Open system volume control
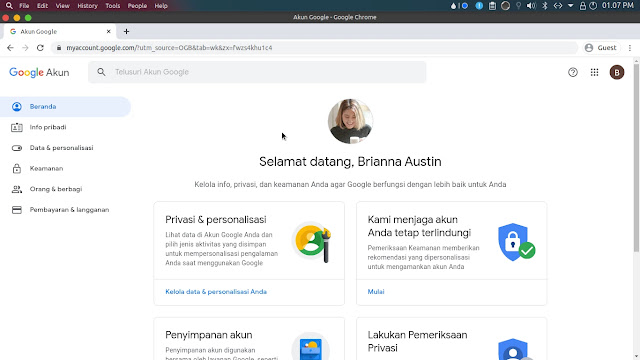Image resolution: width=640 pixels, height=360 pixels. [531, 6]
